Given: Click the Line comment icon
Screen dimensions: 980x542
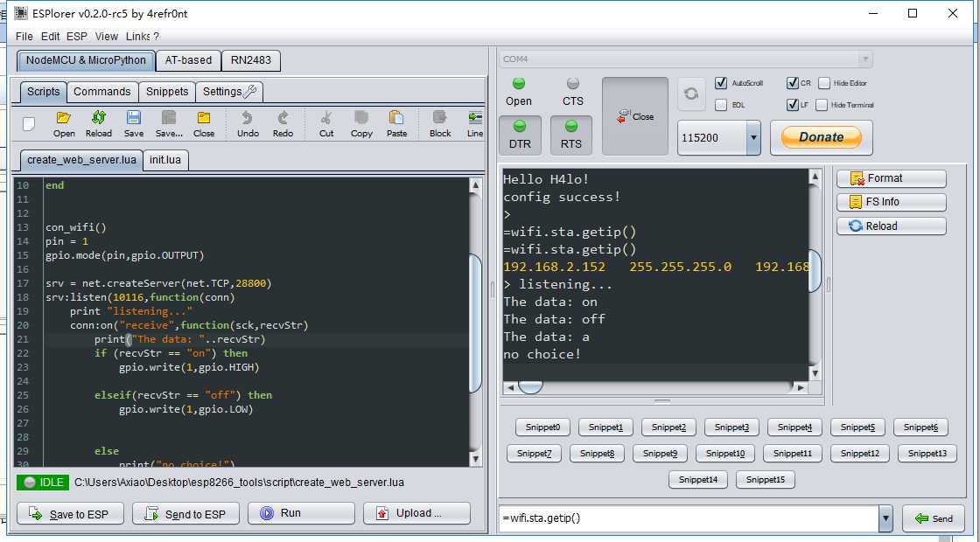Looking at the screenshot, I should 475,123.
